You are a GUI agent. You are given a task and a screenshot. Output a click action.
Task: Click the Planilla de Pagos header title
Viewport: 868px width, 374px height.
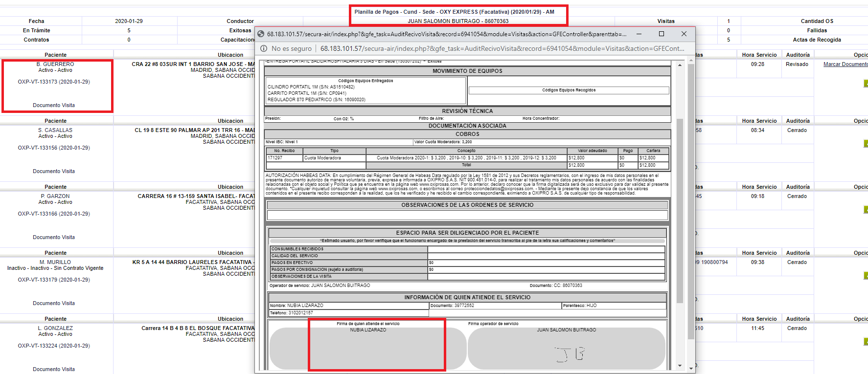pos(455,12)
